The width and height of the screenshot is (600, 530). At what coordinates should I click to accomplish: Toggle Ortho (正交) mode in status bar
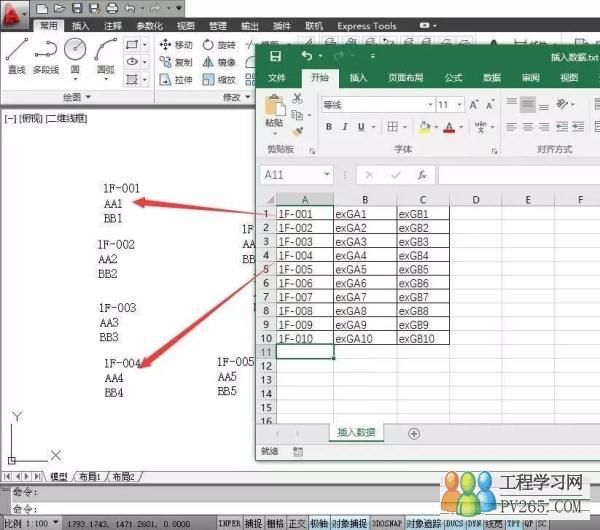pos(297,523)
